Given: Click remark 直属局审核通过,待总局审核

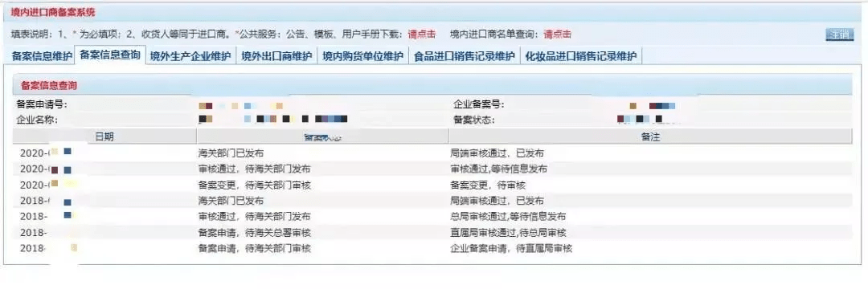Looking at the screenshot, I should [x=508, y=233].
